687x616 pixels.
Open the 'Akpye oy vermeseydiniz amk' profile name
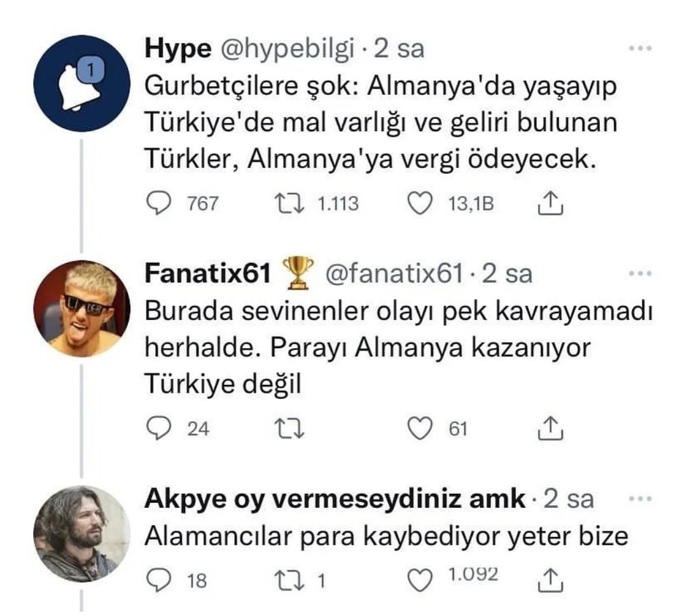(x=335, y=500)
